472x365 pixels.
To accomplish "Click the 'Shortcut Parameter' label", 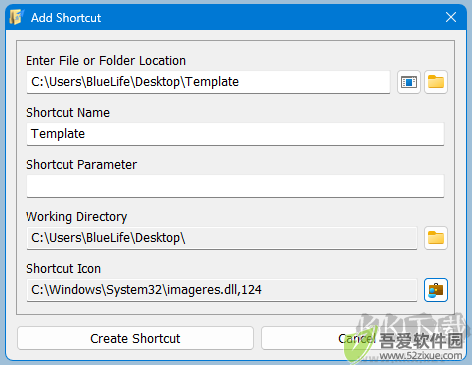I will 82,165.
